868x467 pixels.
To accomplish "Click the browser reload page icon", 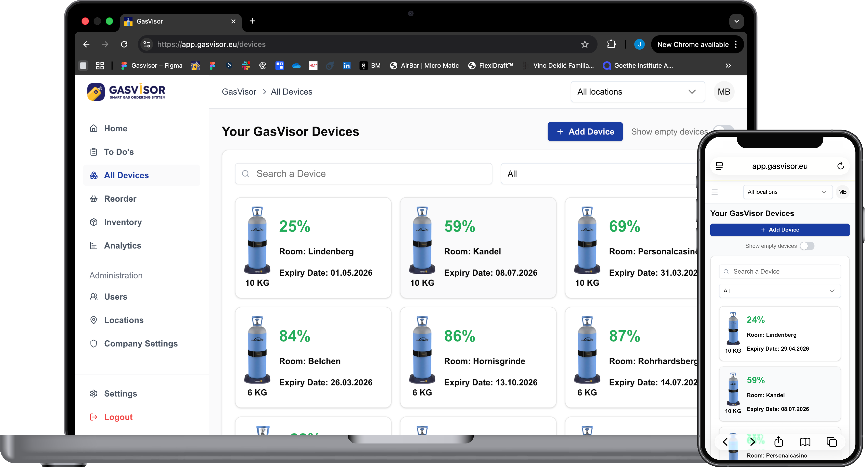I will pos(124,44).
